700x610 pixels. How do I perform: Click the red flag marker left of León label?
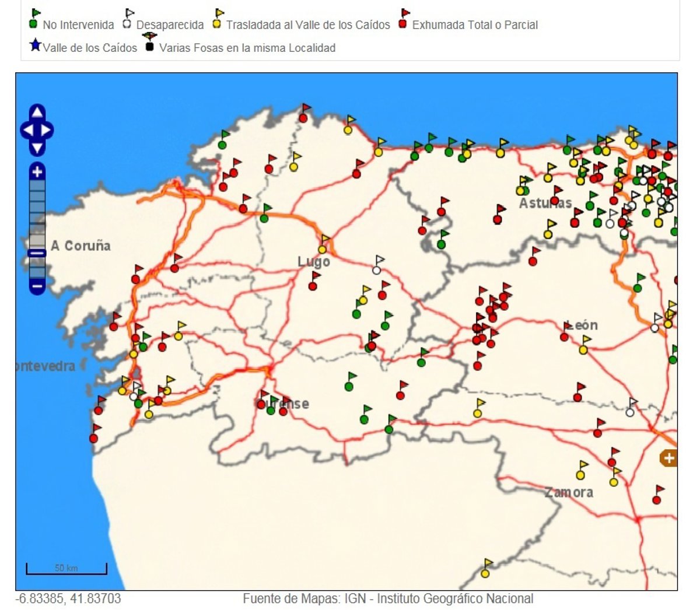pos(564,336)
